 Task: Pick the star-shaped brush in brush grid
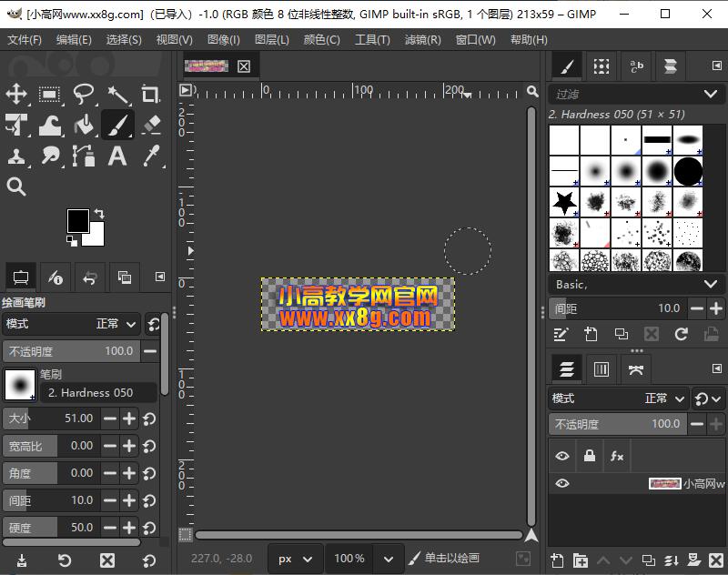click(564, 202)
